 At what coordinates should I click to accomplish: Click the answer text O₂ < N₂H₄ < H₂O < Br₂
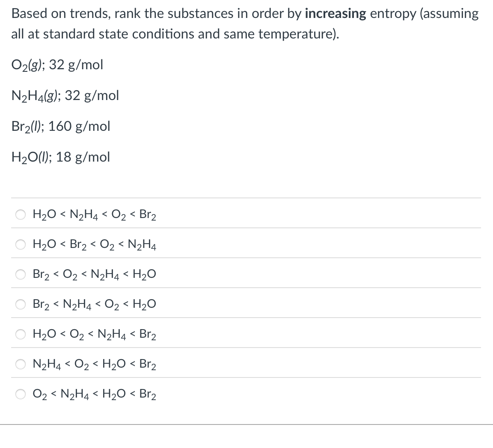point(94,394)
